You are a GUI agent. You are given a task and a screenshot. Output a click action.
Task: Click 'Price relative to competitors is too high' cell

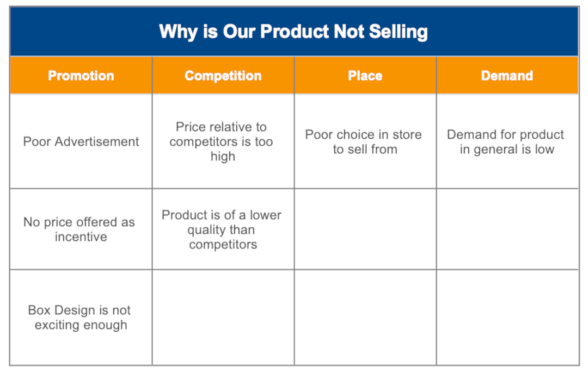(x=223, y=142)
